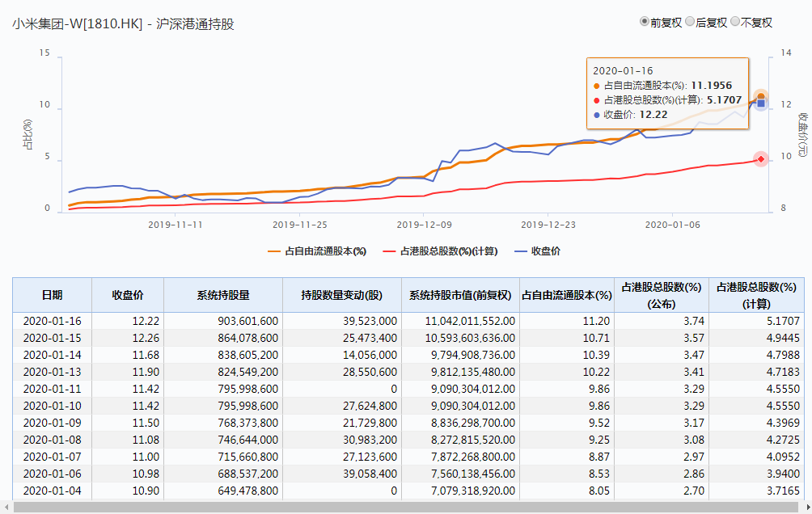This screenshot has height=514, width=812.
Task: Click the orange data point marker on chart
Action: tap(761, 97)
